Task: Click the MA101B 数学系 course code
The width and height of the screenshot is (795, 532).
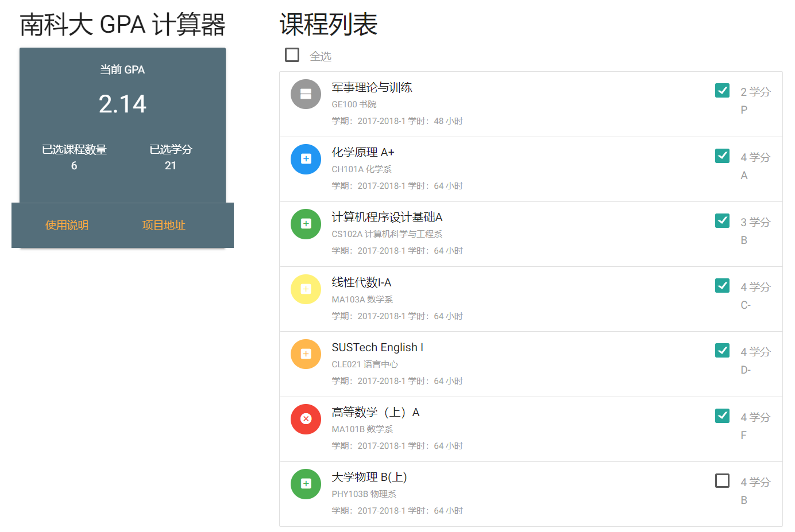Action: tap(362, 429)
